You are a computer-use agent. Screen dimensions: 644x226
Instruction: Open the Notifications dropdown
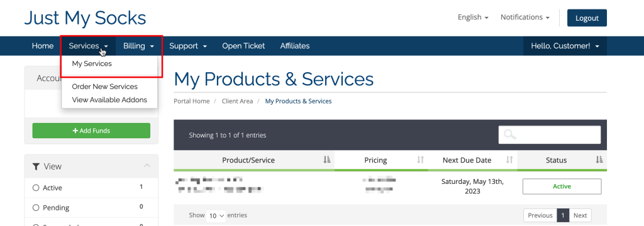525,17
